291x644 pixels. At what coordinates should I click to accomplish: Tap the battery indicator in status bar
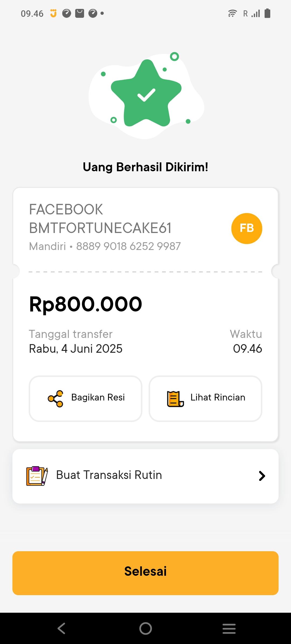(267, 13)
